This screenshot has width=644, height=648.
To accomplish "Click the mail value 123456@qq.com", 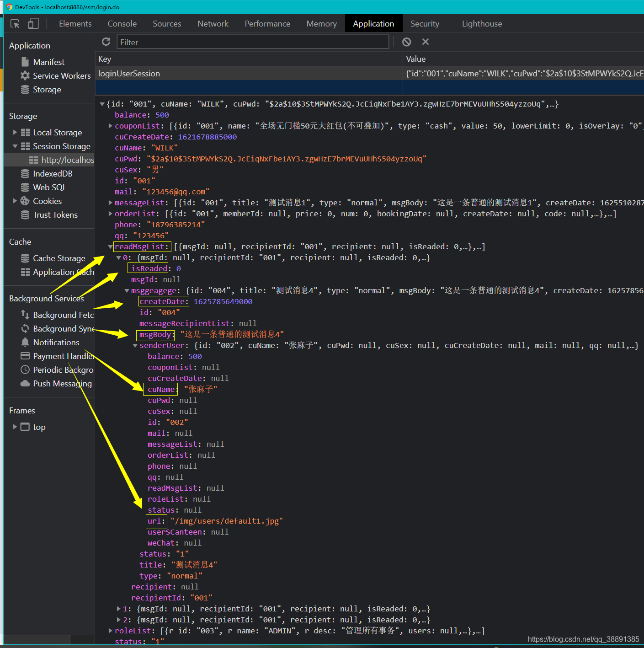I will [176, 192].
